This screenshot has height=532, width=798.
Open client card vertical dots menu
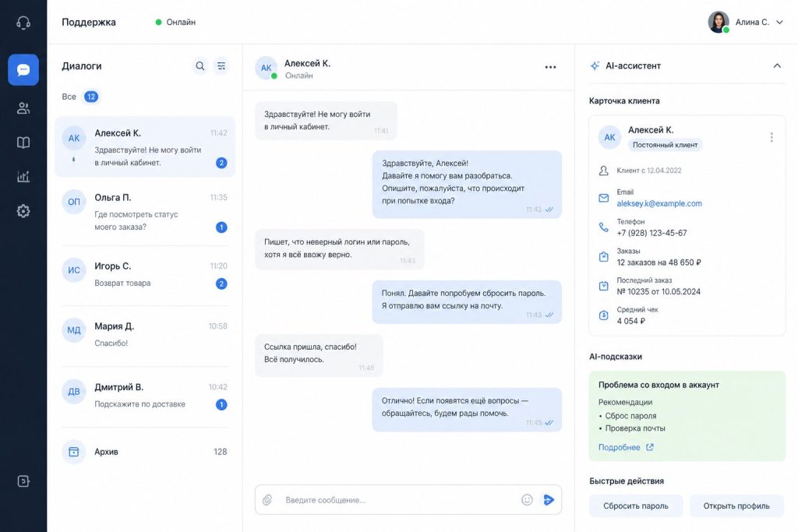(772, 137)
